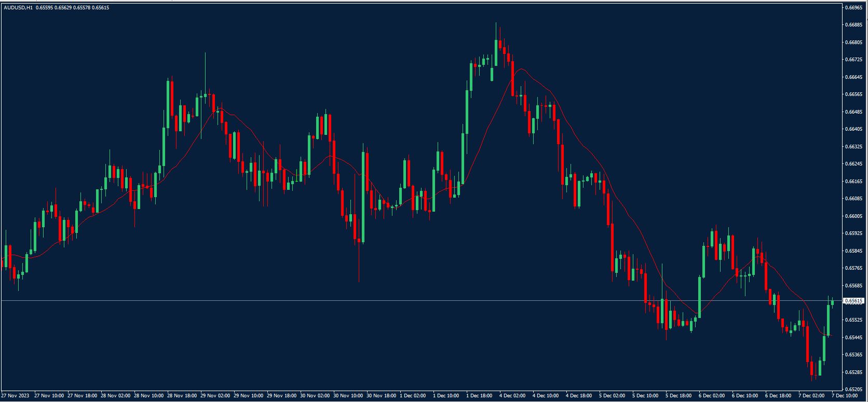Click the AUDUSD,H1 chart title

17,7
